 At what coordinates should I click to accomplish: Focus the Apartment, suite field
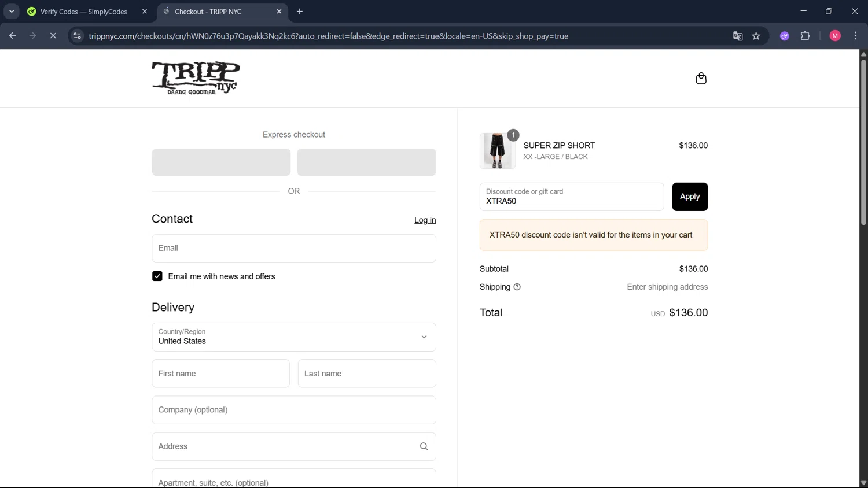click(x=294, y=479)
